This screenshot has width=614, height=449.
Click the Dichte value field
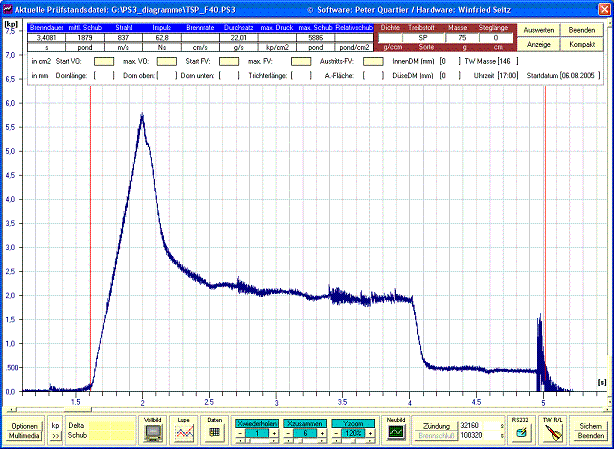[390, 38]
